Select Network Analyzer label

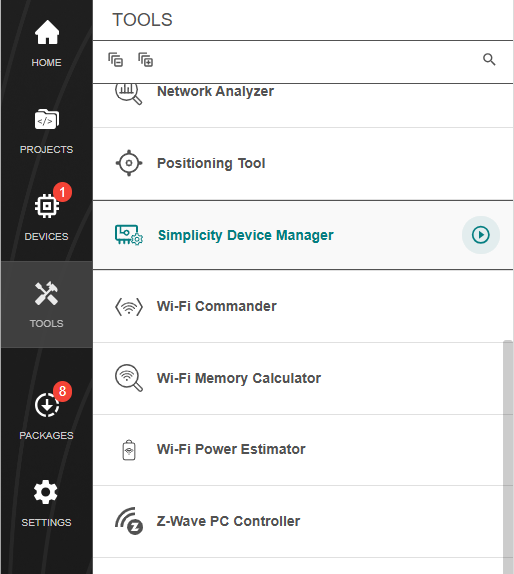tap(215, 92)
